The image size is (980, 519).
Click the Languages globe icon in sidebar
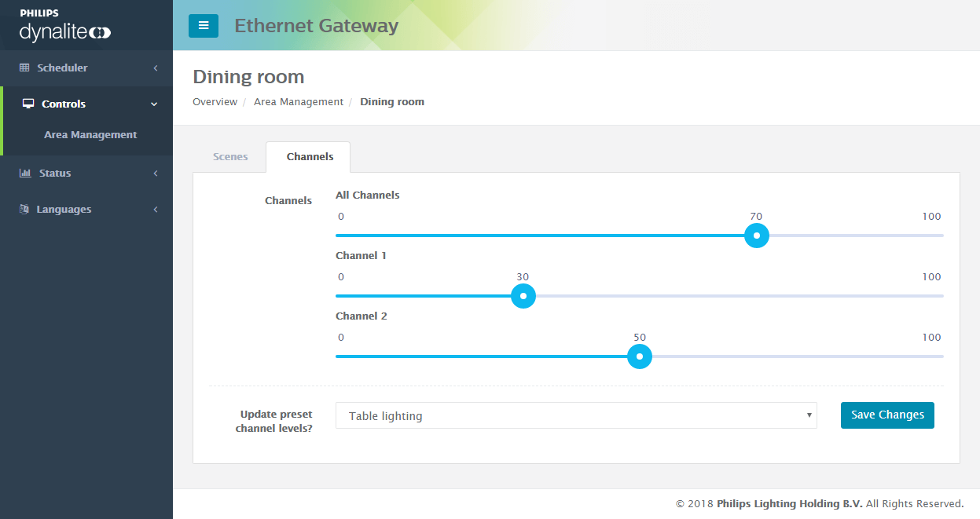click(x=25, y=209)
